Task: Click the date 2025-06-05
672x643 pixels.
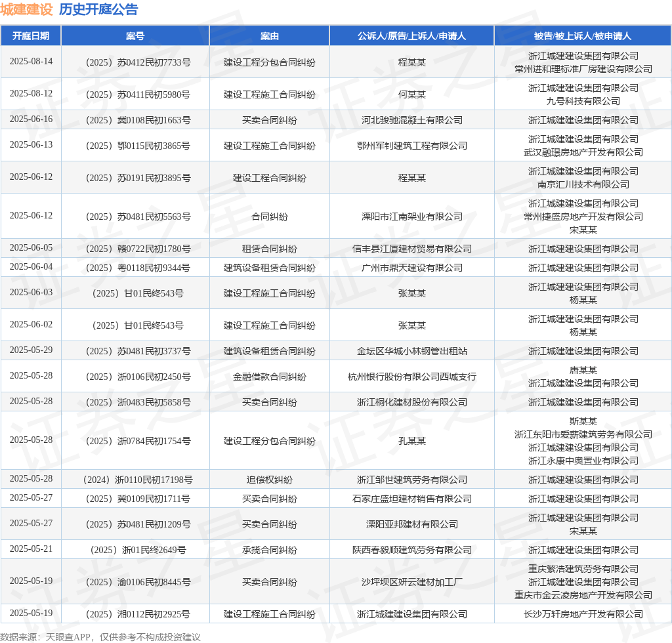Action: click(31, 247)
